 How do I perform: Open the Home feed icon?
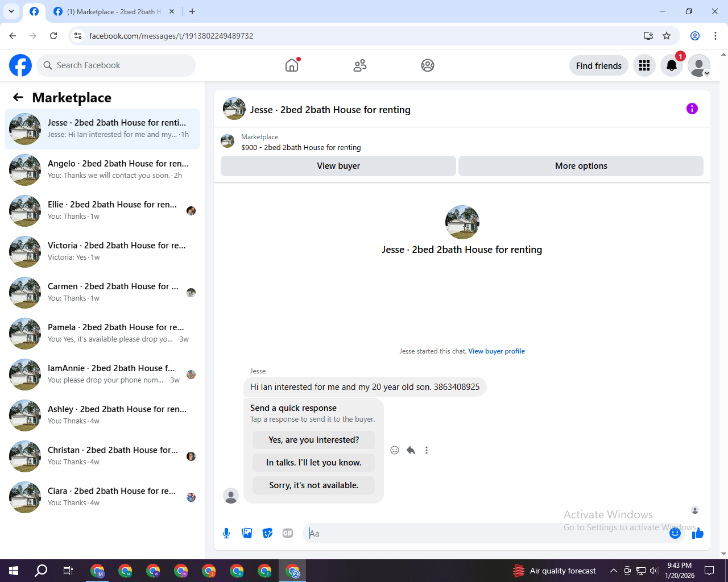292,65
